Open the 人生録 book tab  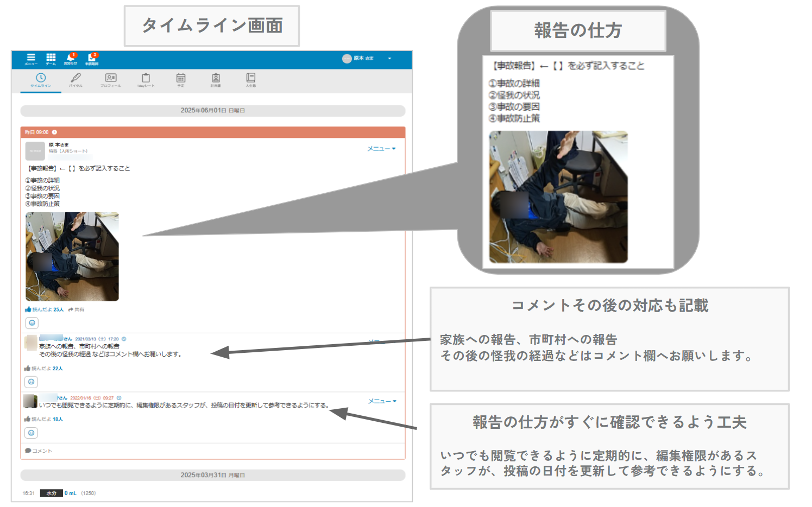point(250,80)
